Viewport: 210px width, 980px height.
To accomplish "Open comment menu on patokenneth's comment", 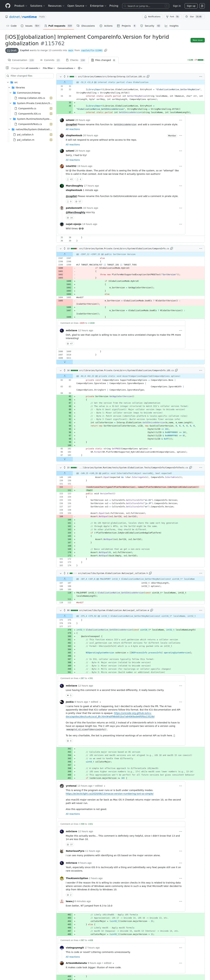I will (x=181, y=208).
